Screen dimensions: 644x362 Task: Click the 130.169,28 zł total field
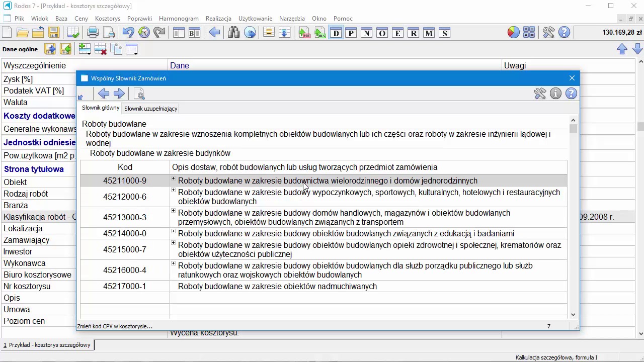pos(608,33)
